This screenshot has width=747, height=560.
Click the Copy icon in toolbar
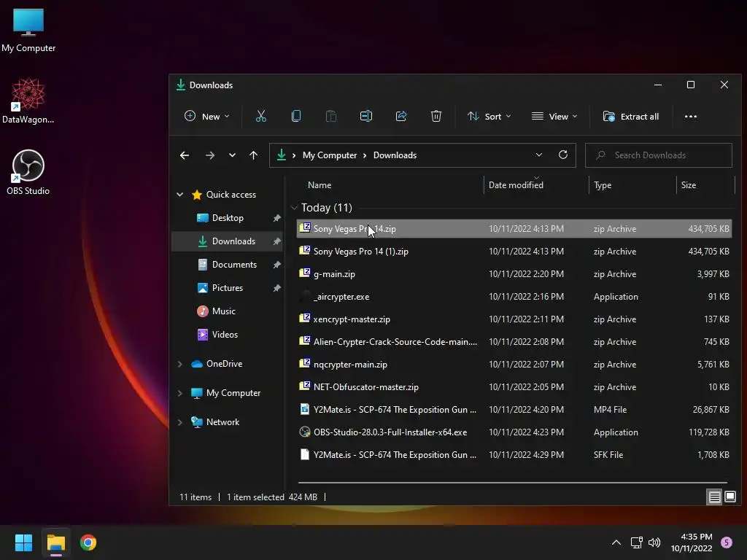point(296,116)
